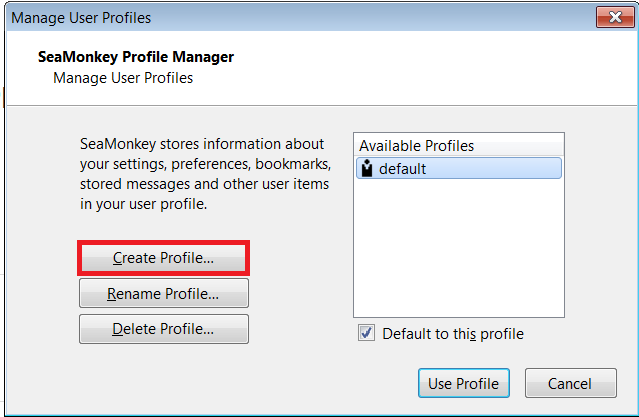Screen dimensions: 639x417
Task: Open the Rename Profile dialog
Action: pyautogui.click(x=163, y=293)
